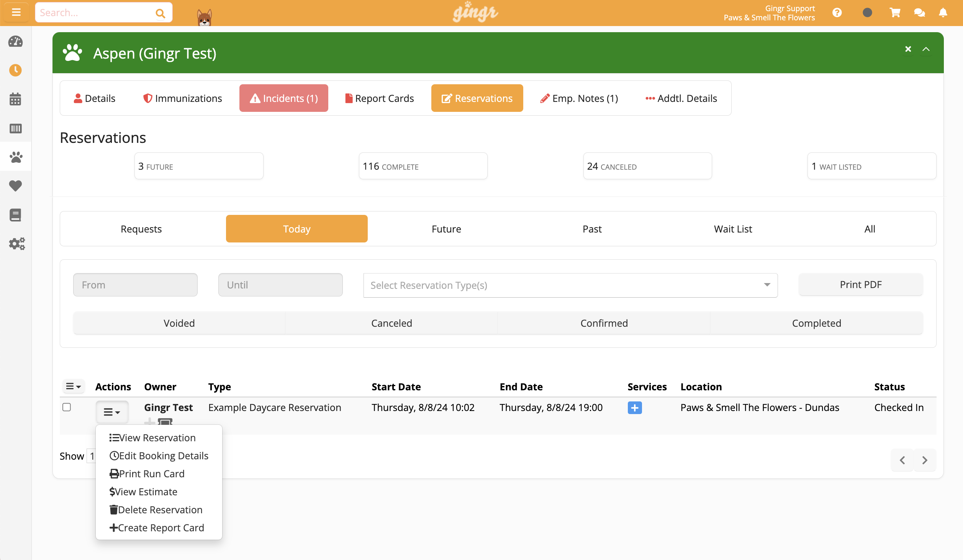Screen dimensions: 963x560
Task: Open the shopping cart icon
Action: (895, 13)
